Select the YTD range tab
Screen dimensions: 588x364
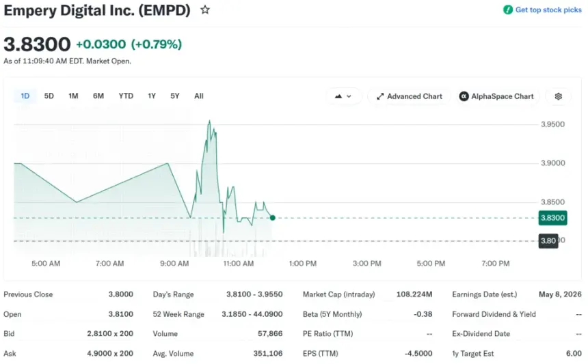pyautogui.click(x=126, y=96)
